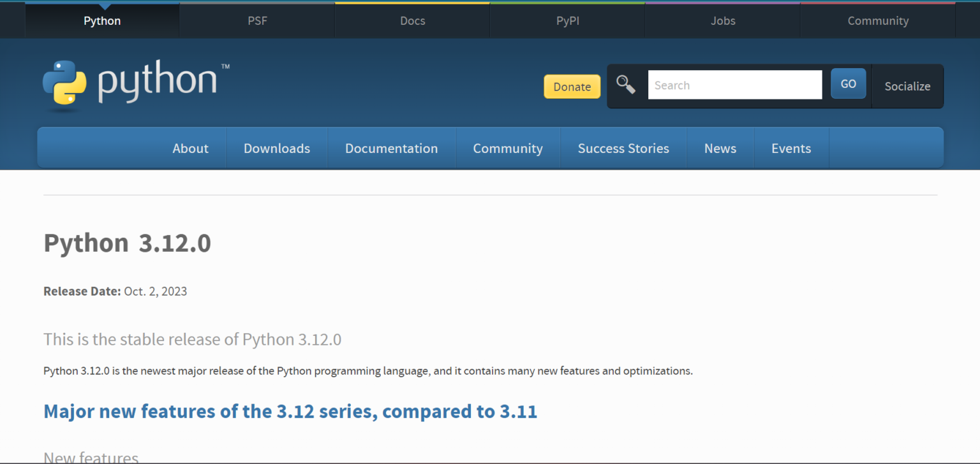Click the search magnifying glass icon

(x=626, y=84)
